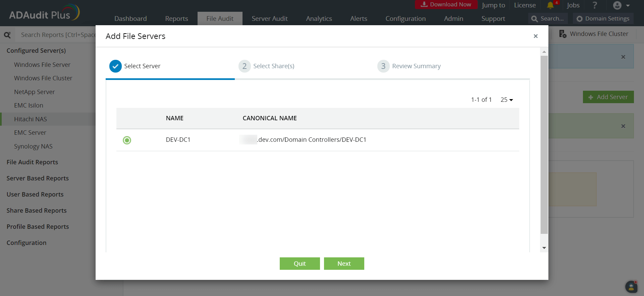Select Windows File Server in the sidebar
This screenshot has width=644, height=296.
[42, 65]
